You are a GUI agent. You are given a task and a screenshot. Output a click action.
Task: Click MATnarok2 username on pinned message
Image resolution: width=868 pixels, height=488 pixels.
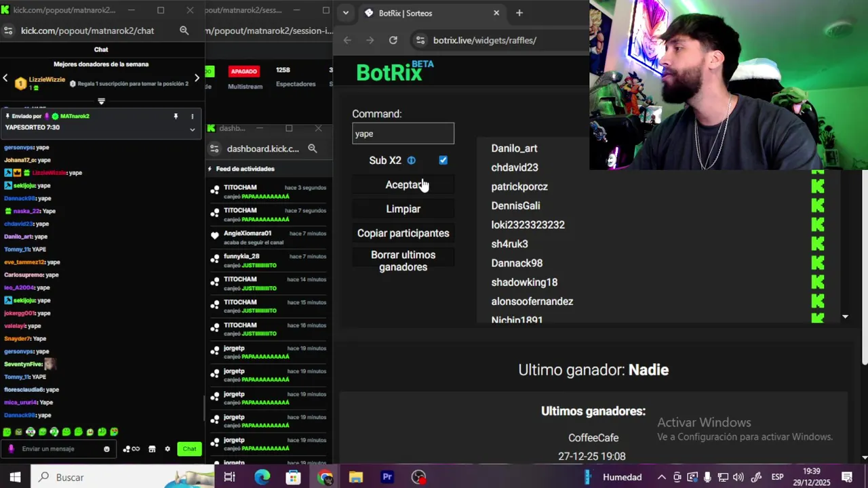[x=75, y=117]
